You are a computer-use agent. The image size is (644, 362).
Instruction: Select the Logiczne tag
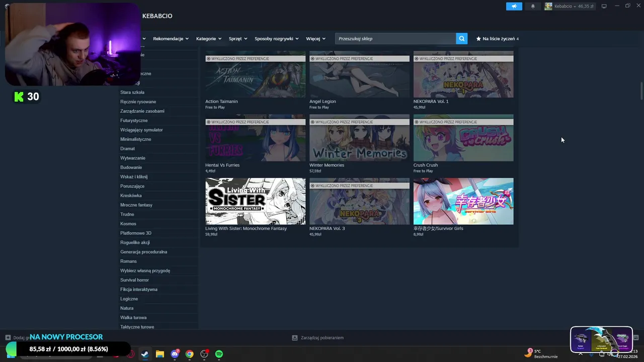coord(129,299)
